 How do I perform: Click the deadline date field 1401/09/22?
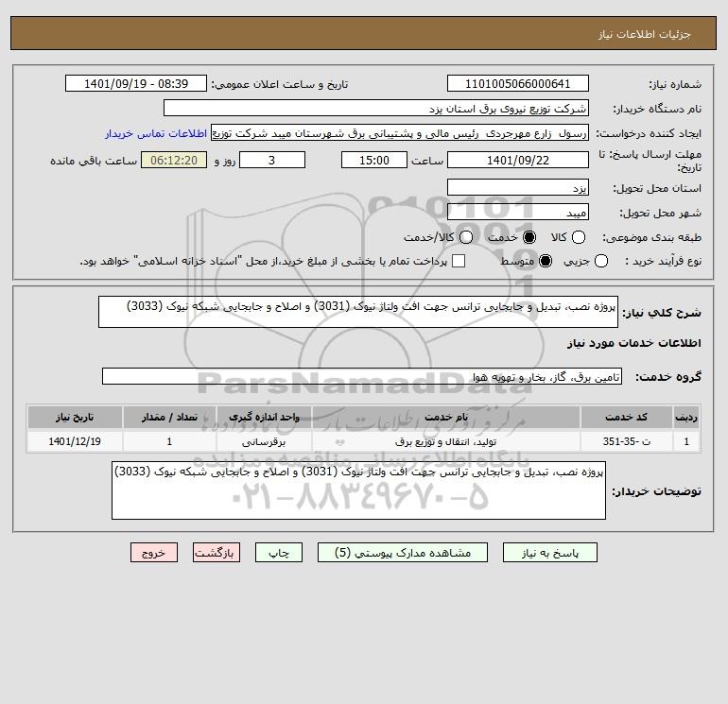coord(518,160)
